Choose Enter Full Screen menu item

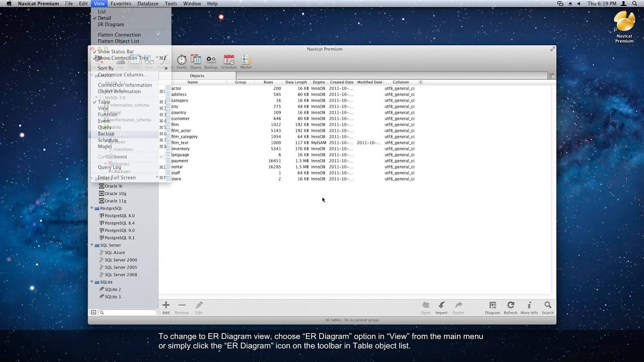(x=117, y=177)
